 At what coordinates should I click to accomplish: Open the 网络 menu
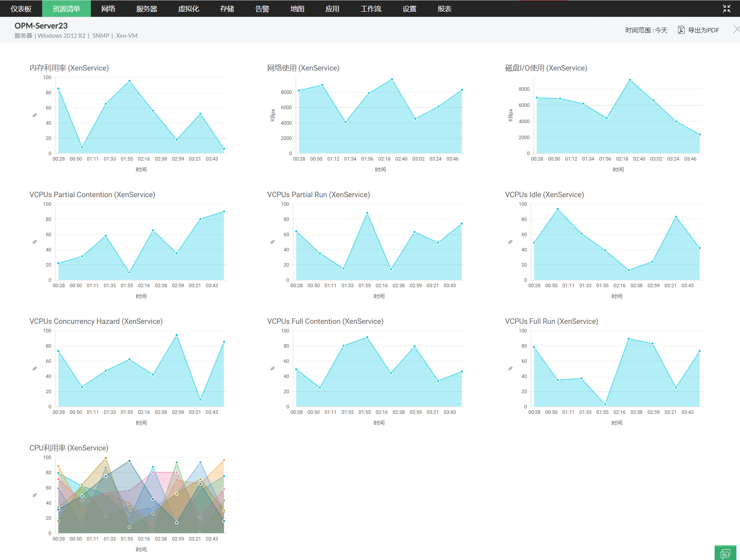click(x=108, y=9)
